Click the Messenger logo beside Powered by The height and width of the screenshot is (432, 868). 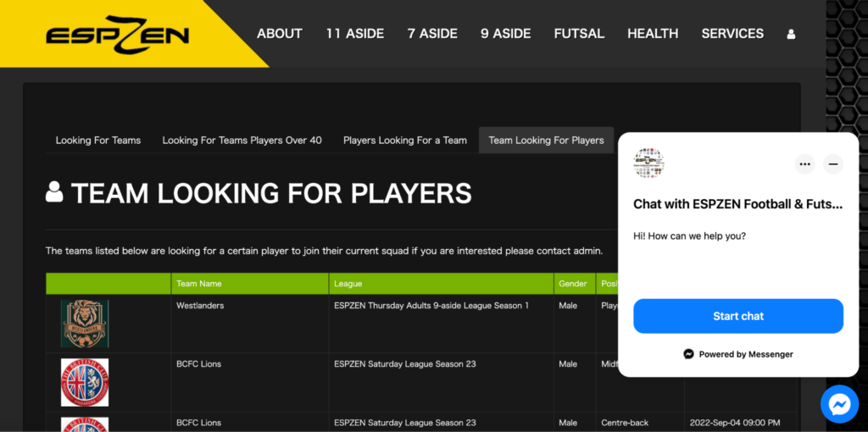pos(688,354)
